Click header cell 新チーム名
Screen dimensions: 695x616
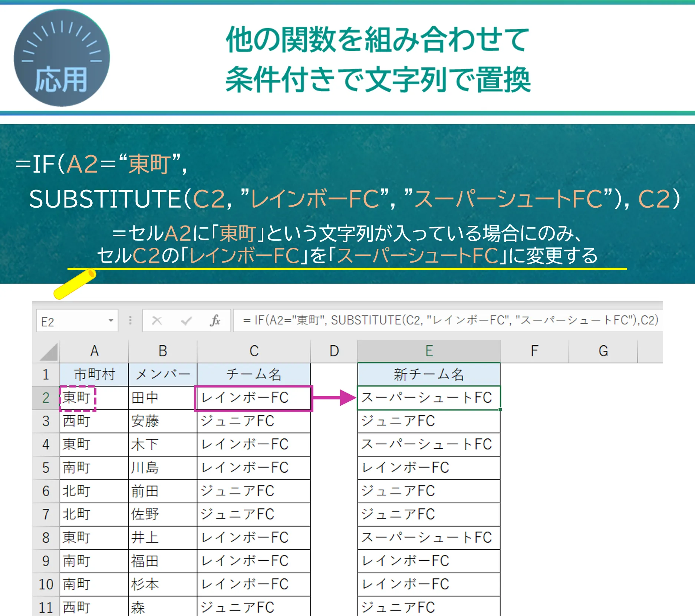coord(429,375)
